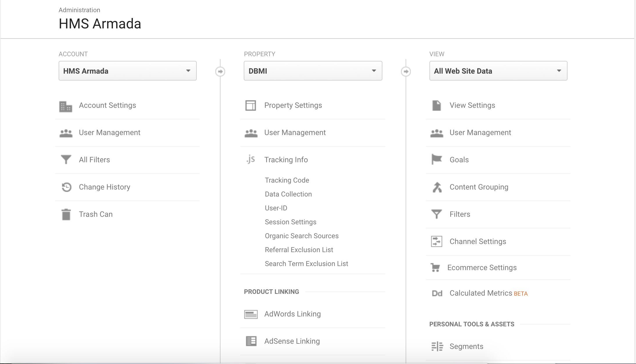Click the Segments icon
This screenshot has height=364, width=636.
coord(437,347)
